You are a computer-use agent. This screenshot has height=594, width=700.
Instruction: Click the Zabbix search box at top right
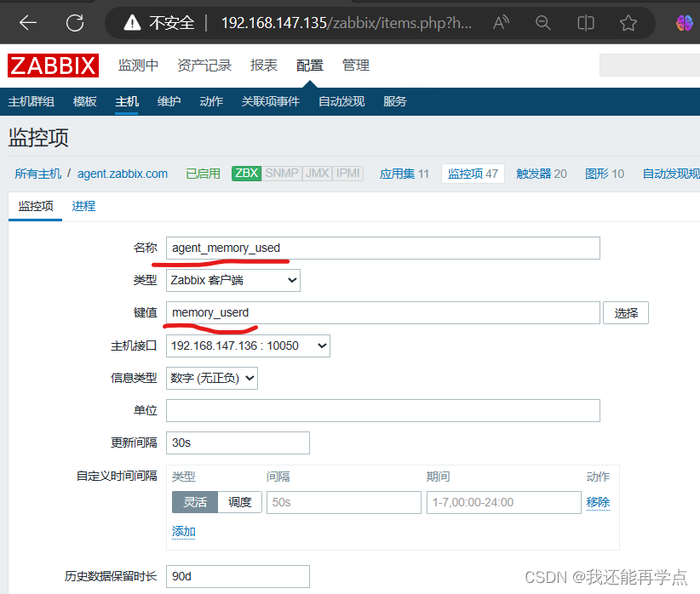point(650,66)
